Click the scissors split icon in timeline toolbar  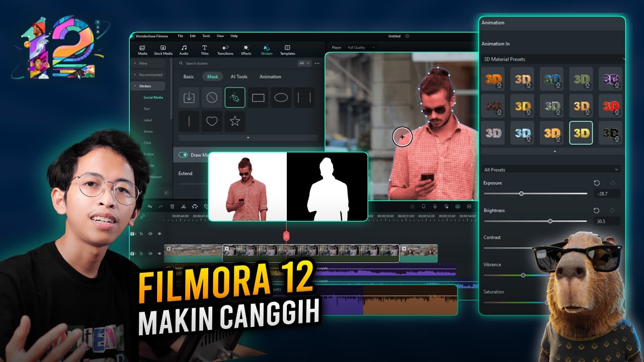184,206
